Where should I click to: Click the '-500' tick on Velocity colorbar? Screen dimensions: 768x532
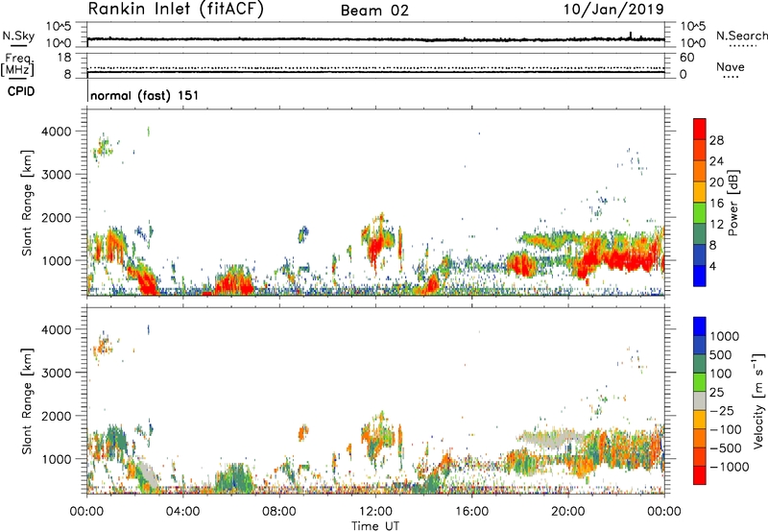tap(726, 447)
